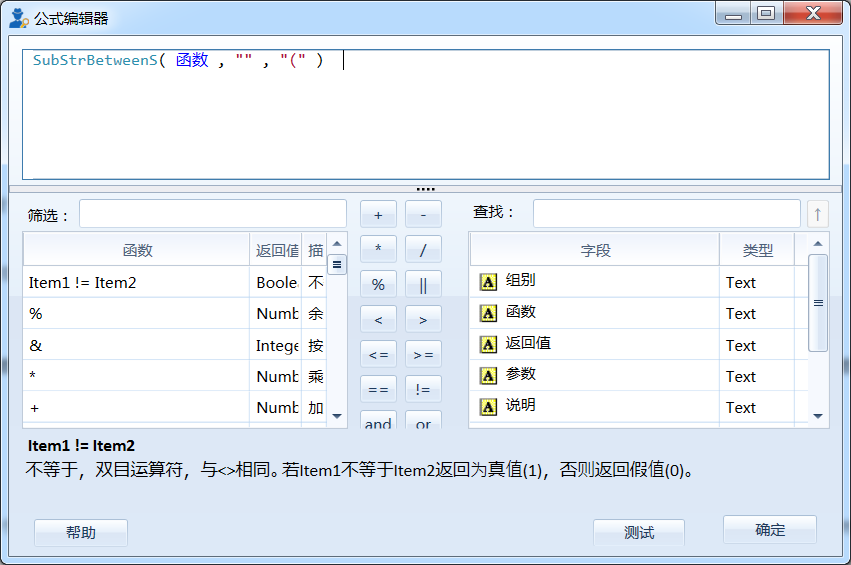The width and height of the screenshot is (851, 565).
Task: Insert the percent modulo operator
Action: coord(378,284)
